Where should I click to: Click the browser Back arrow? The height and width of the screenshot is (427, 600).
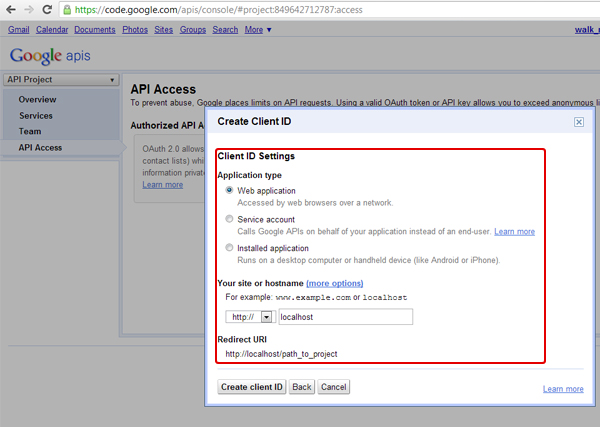coord(11,10)
